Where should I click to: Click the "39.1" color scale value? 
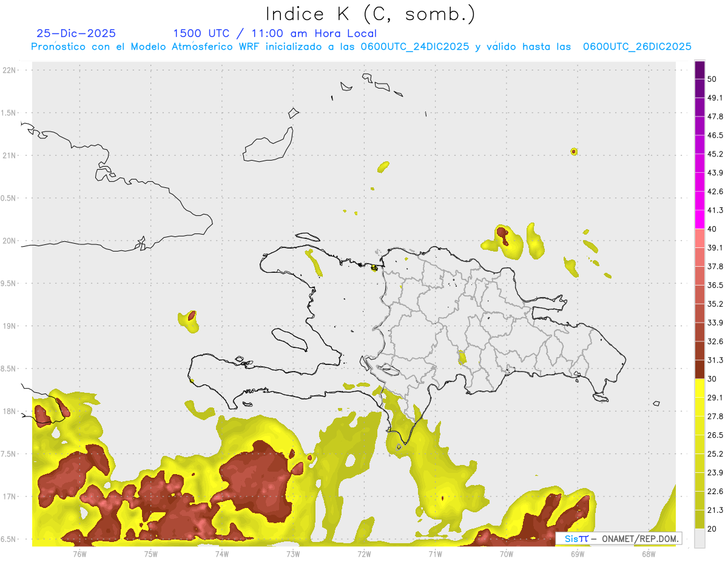click(x=716, y=248)
